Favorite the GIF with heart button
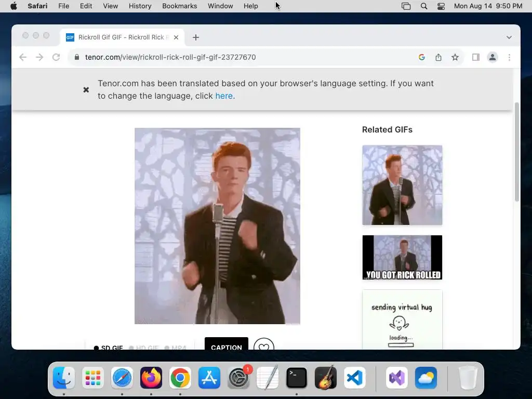Image resolution: width=532 pixels, height=399 pixels. pos(263,344)
